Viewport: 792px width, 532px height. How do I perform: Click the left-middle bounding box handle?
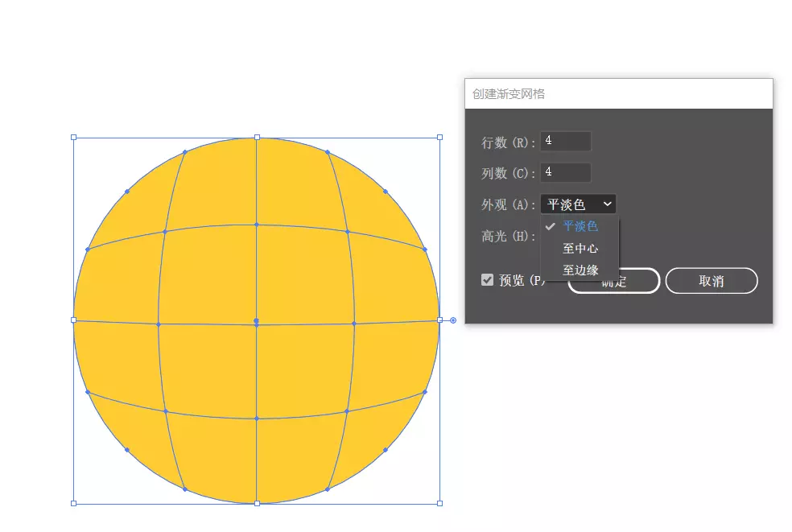point(74,320)
